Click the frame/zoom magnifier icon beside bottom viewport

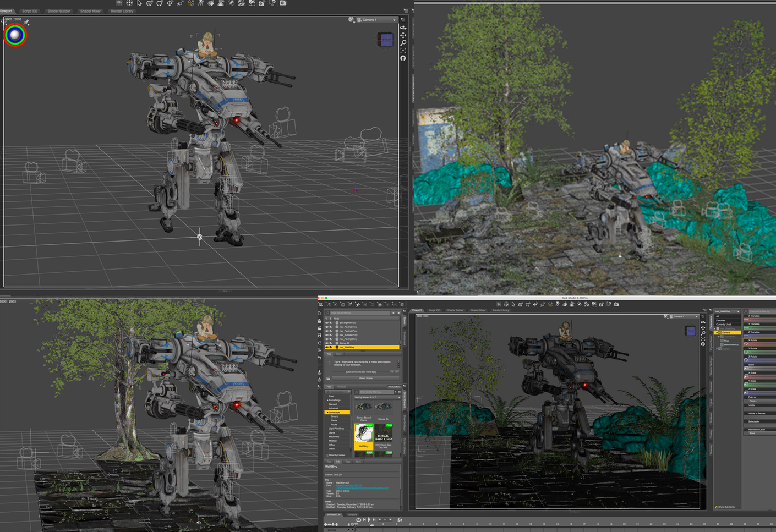tap(703, 333)
